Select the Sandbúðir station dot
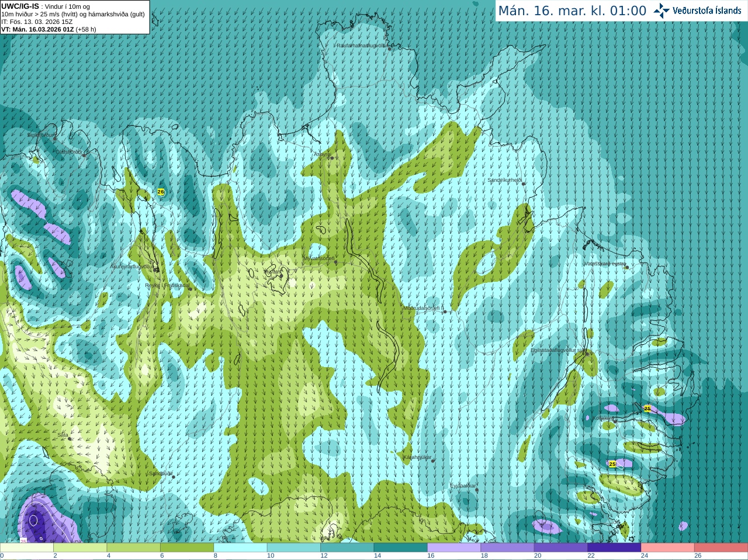The height and width of the screenshot is (560, 748). (x=174, y=477)
